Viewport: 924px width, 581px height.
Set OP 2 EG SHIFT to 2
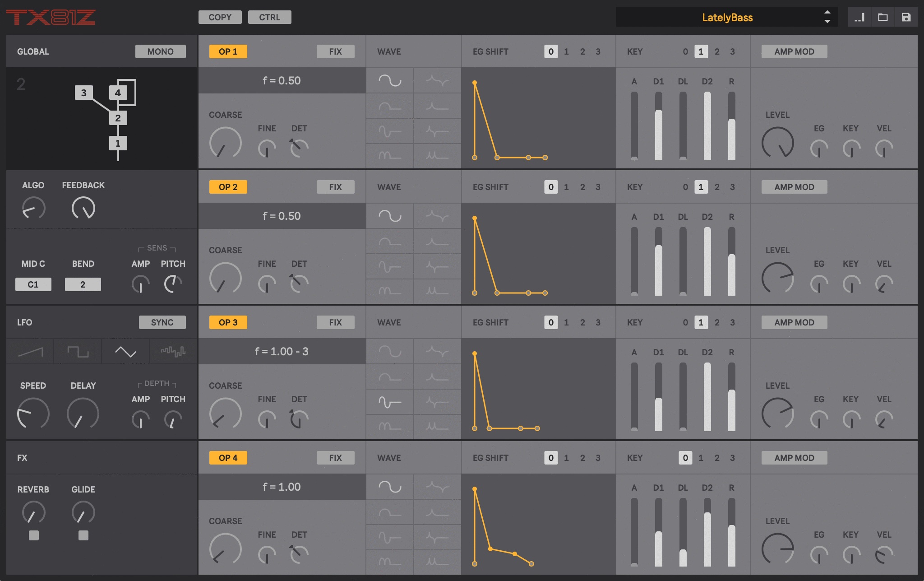582,187
